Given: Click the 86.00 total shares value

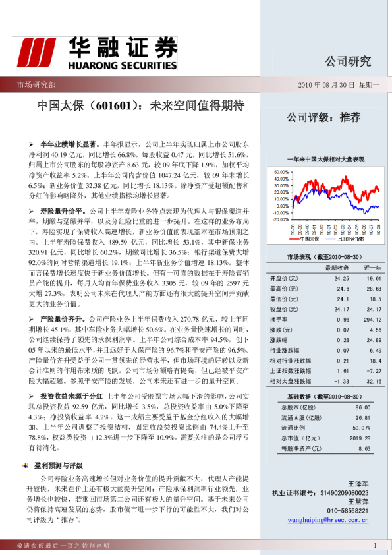Looking at the screenshot, I should (x=362, y=407).
